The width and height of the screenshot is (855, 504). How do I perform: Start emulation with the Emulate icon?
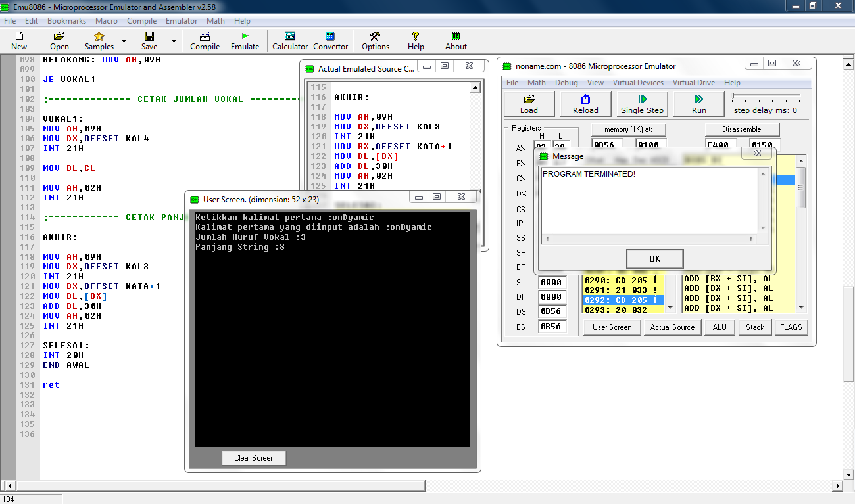pyautogui.click(x=245, y=40)
